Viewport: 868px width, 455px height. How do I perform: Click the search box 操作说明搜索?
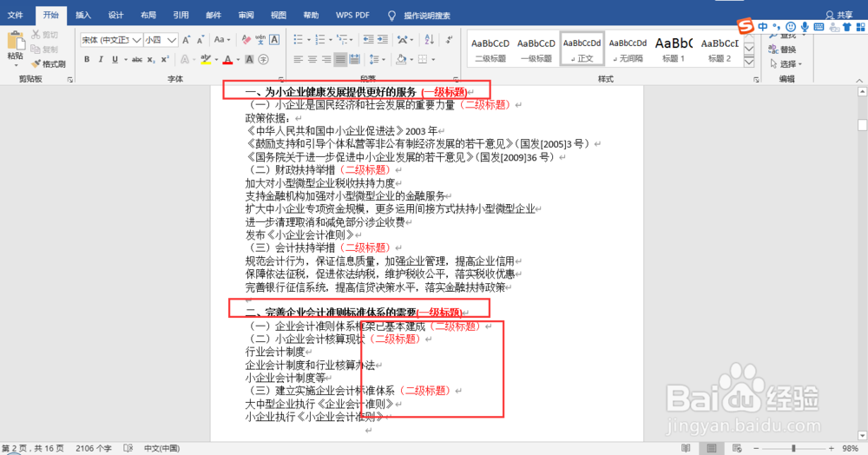427,16
